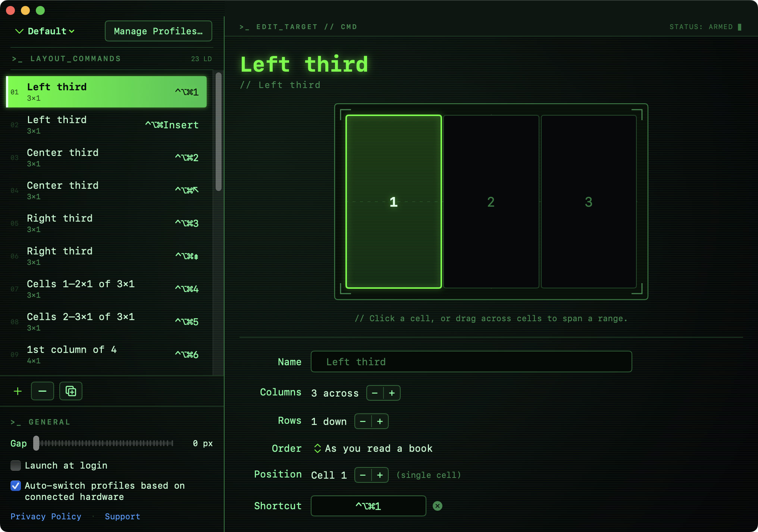Increase Position cell with plus stepper
Viewport: 758px width, 532px height.
(x=380, y=475)
